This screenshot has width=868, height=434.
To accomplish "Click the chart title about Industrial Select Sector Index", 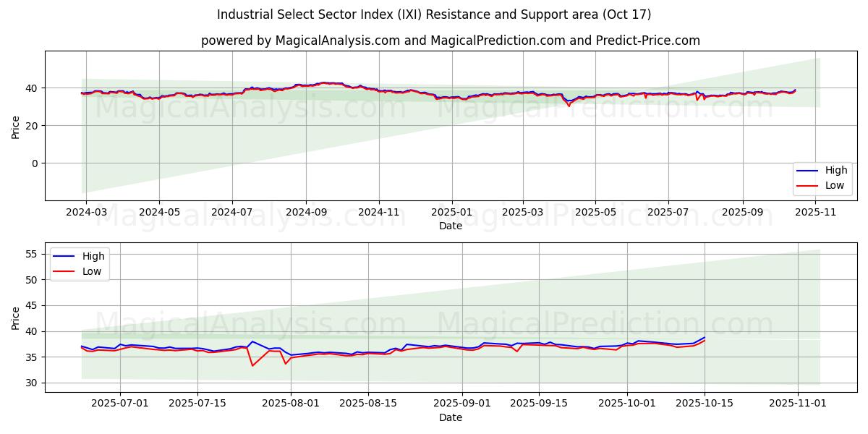I will (x=434, y=14).
